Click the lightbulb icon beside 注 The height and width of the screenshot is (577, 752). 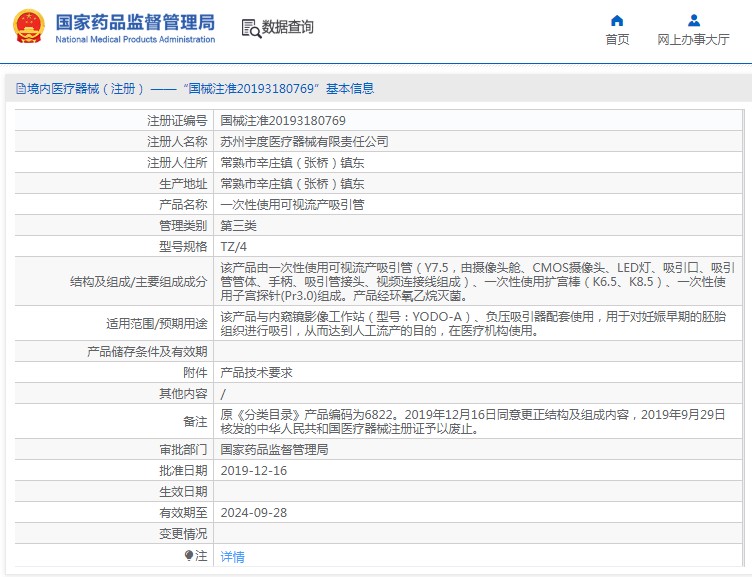pyautogui.click(x=189, y=555)
